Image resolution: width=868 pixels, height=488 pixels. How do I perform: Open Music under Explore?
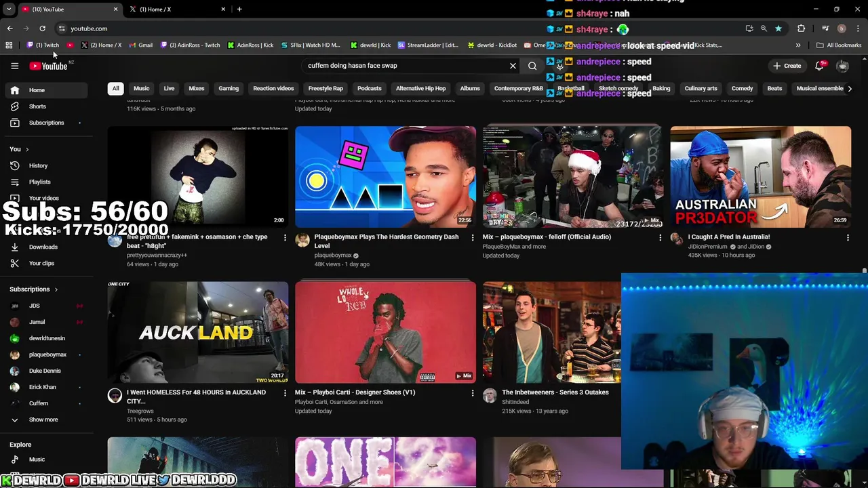[x=46, y=460]
